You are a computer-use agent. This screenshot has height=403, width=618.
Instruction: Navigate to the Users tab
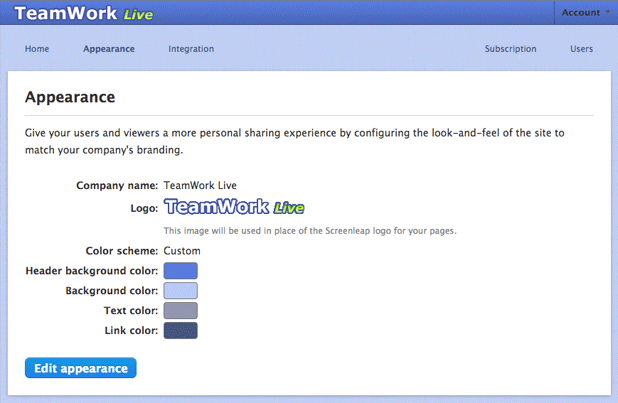pyautogui.click(x=581, y=49)
